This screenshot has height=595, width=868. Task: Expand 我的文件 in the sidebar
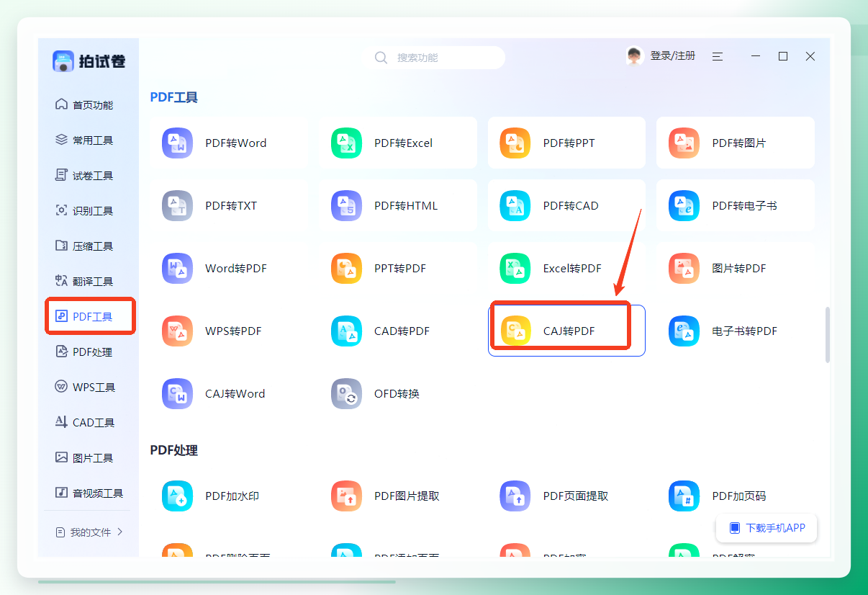point(89,532)
